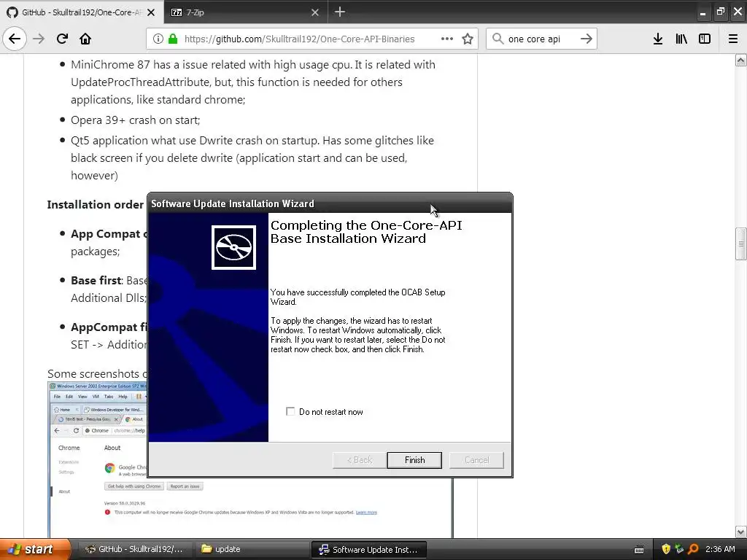The width and height of the screenshot is (747, 560).
Task: Select the GitHub Skulltrail192 tab
Action: (x=82, y=12)
